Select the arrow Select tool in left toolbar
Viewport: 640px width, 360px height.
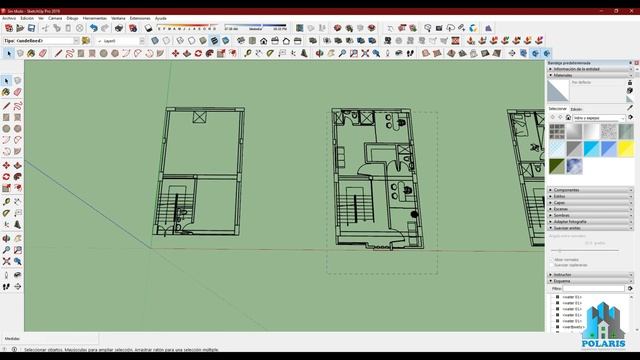(6, 81)
